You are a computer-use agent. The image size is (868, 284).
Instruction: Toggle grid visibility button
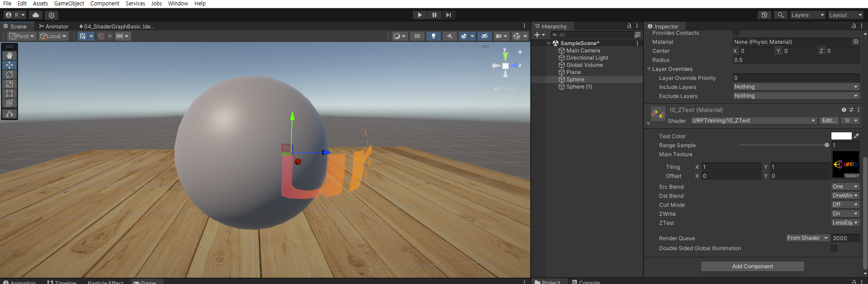(x=83, y=36)
